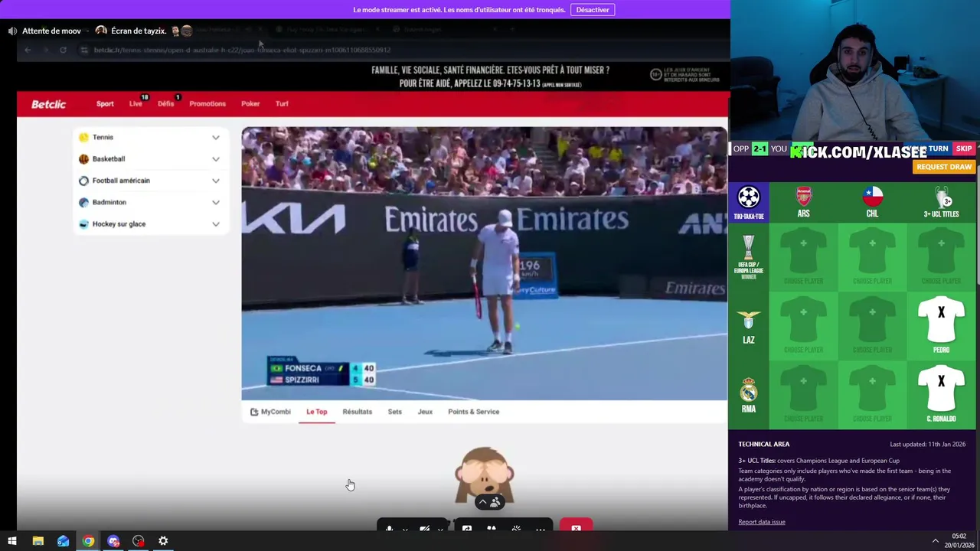Choose player for UEFA Cup and ARS cell
This screenshot has height=551, width=980.
(803, 257)
